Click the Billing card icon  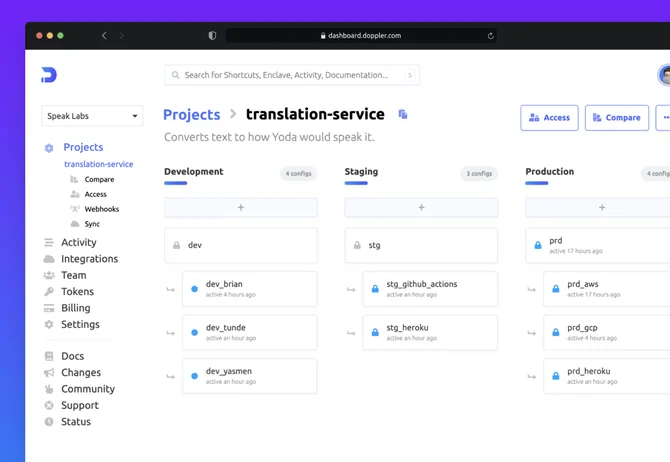coord(49,308)
